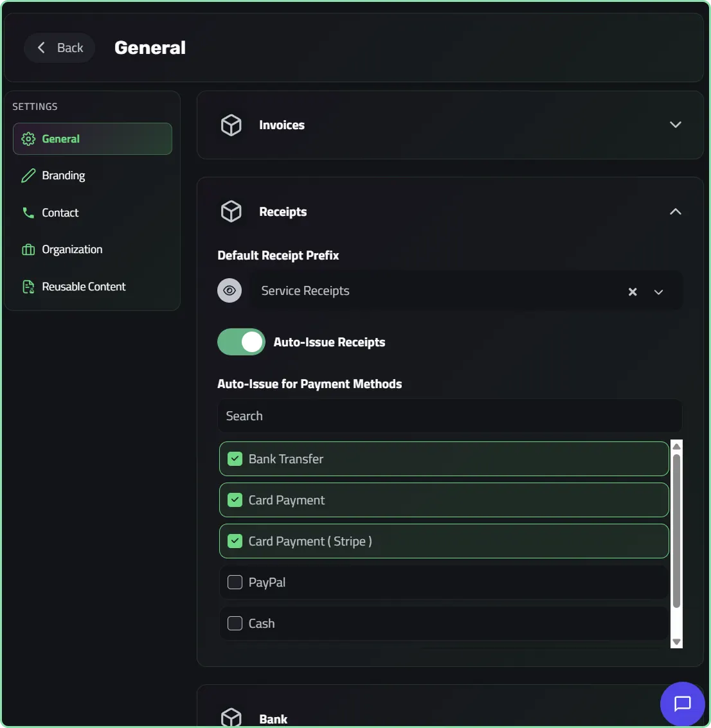Open the Branding settings page
This screenshot has width=711, height=728.
tap(93, 175)
